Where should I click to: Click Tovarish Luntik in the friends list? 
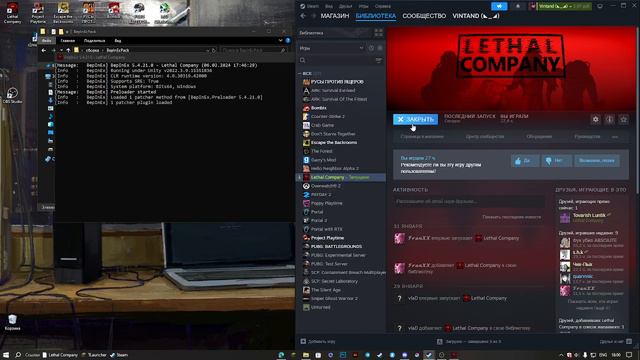589,215
